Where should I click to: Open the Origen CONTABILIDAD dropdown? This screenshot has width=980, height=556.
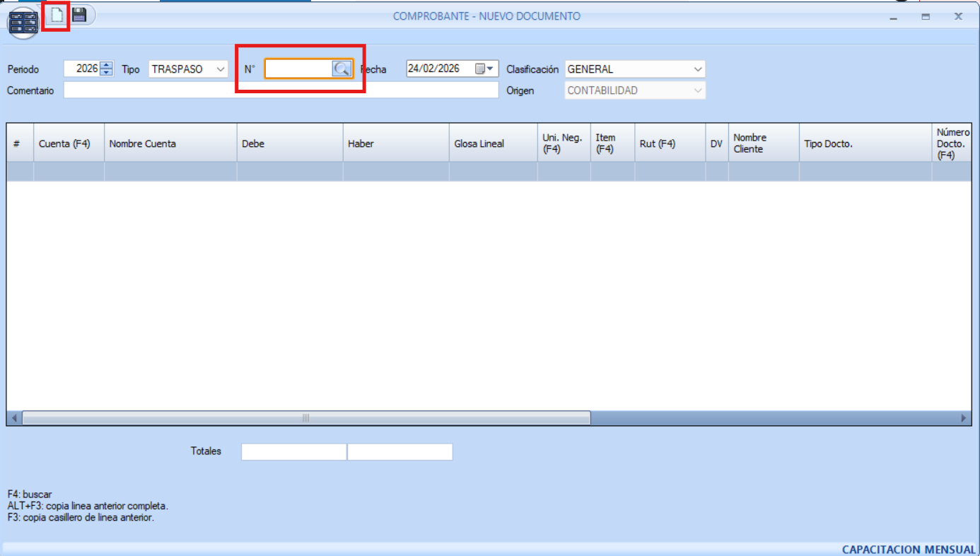coord(698,90)
